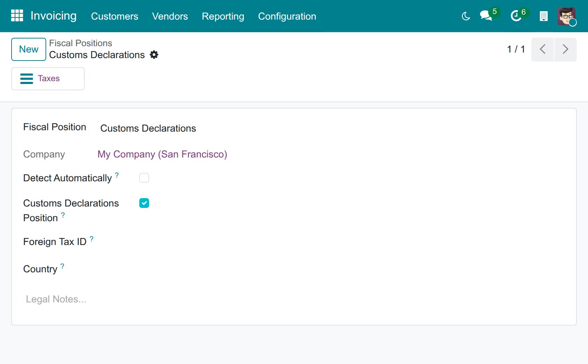Show help for Customs Declarations Position
588x364 pixels.
coord(63,215)
